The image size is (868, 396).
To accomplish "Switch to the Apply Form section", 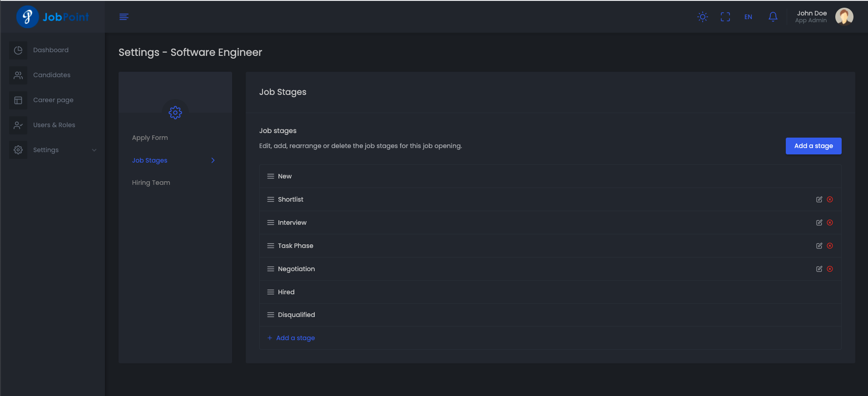I will click(x=150, y=138).
